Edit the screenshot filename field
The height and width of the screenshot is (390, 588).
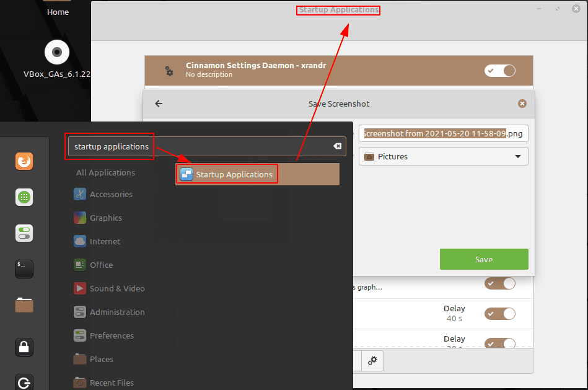tap(444, 134)
